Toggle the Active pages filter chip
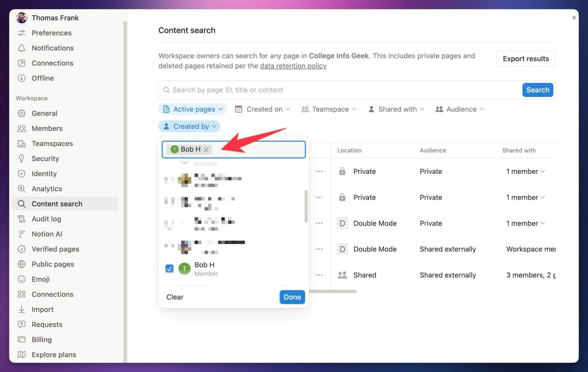This screenshot has height=372, width=588. [x=192, y=109]
